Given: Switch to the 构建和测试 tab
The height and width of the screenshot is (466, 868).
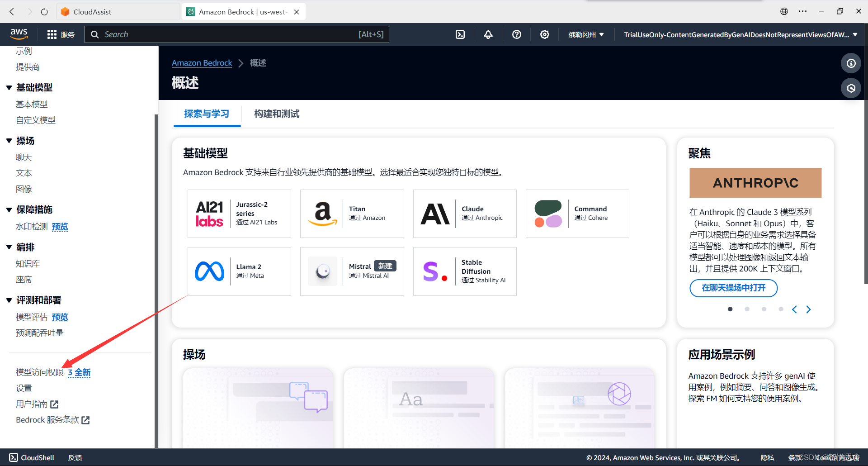Looking at the screenshot, I should click(x=277, y=114).
